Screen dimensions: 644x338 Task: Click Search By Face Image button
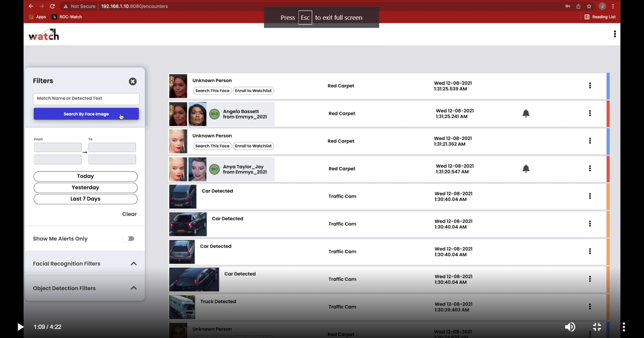pos(86,114)
